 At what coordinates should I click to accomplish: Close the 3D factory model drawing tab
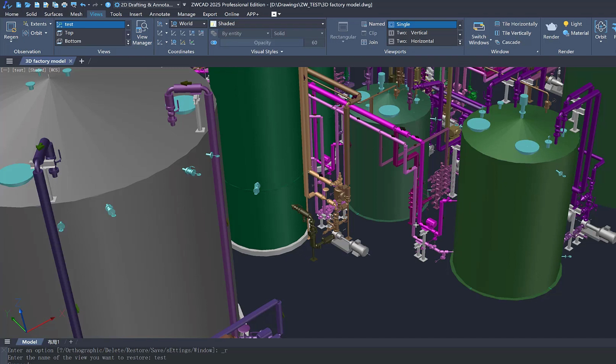(71, 61)
